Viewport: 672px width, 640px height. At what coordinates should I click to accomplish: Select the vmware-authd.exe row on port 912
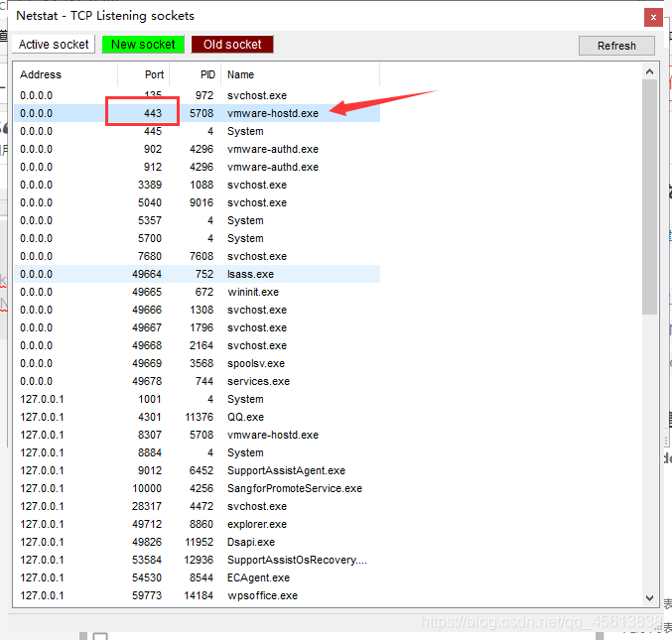(198, 167)
